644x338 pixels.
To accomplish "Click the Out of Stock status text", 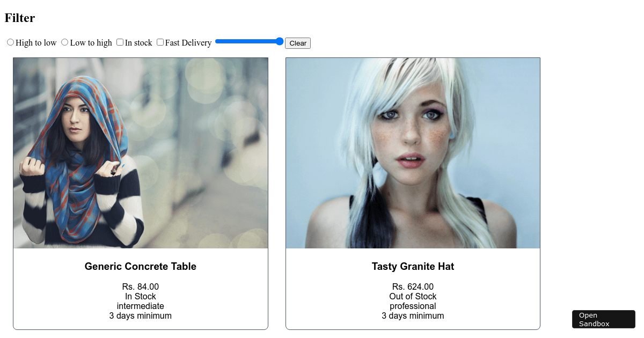I will tap(413, 296).
